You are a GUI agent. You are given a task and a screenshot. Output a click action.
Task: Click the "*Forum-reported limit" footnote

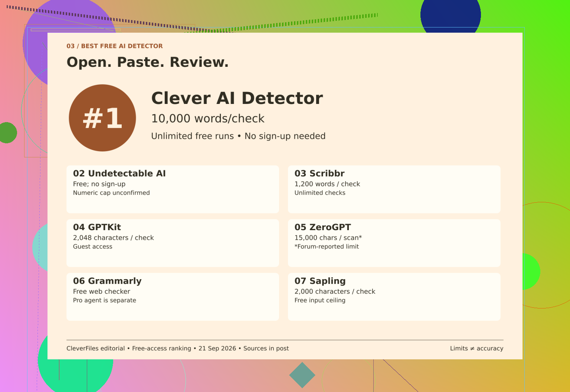[x=327, y=246]
